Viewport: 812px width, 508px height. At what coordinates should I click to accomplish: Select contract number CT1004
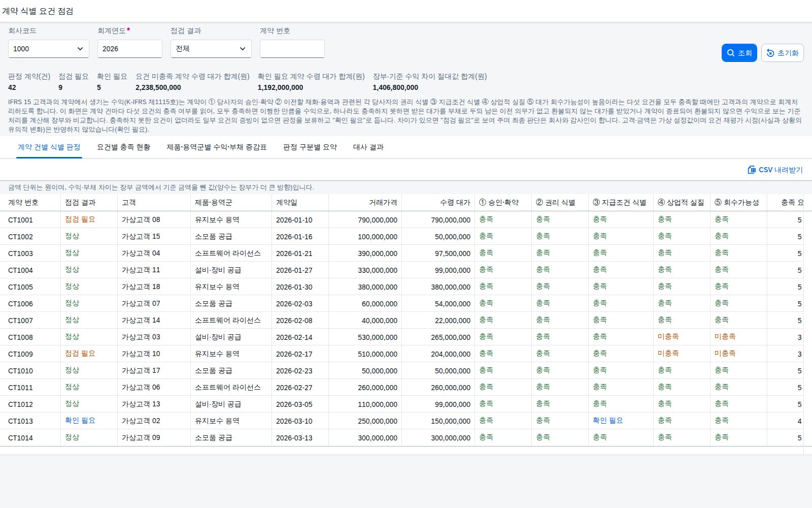click(x=20, y=270)
